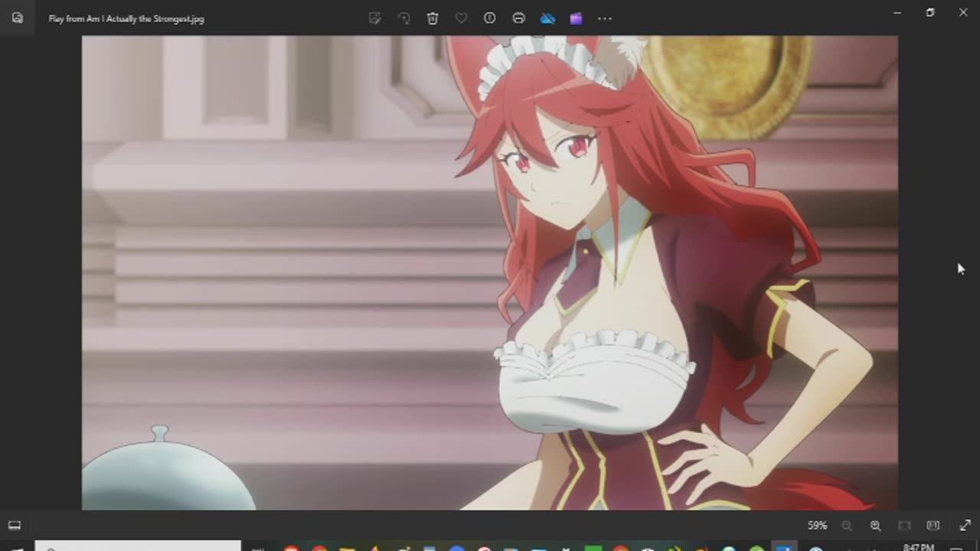Click the 59% zoom level value

[x=817, y=526]
